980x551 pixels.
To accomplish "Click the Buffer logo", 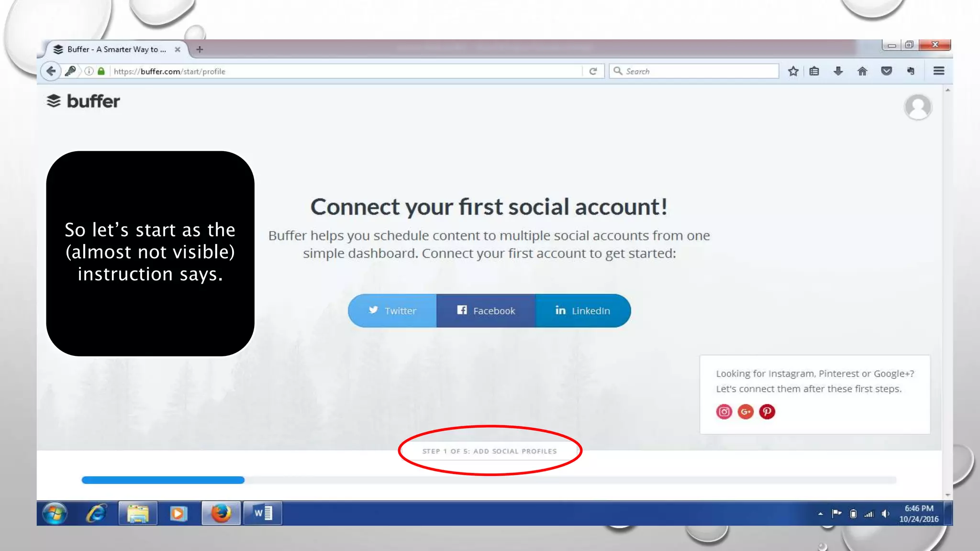I will (x=83, y=101).
